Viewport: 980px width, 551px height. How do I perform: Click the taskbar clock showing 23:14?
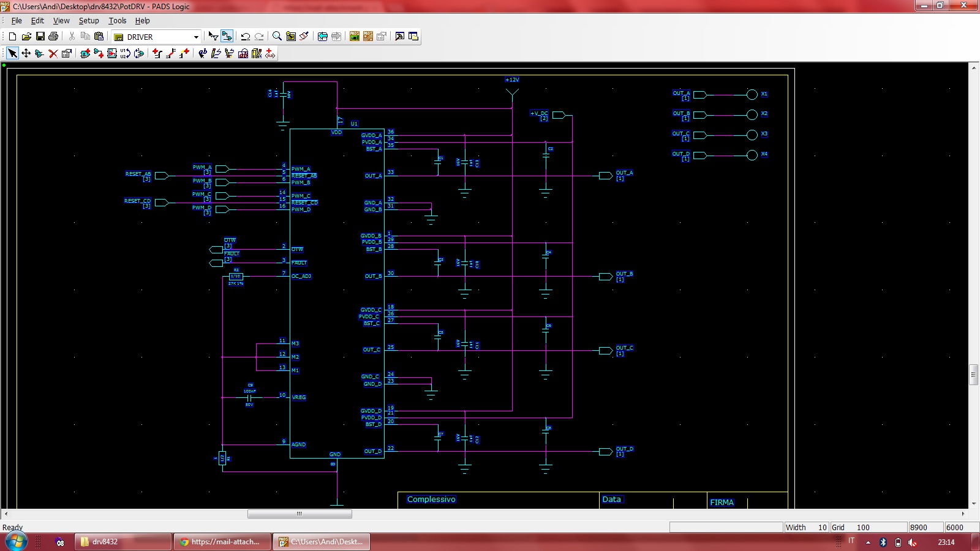click(946, 542)
